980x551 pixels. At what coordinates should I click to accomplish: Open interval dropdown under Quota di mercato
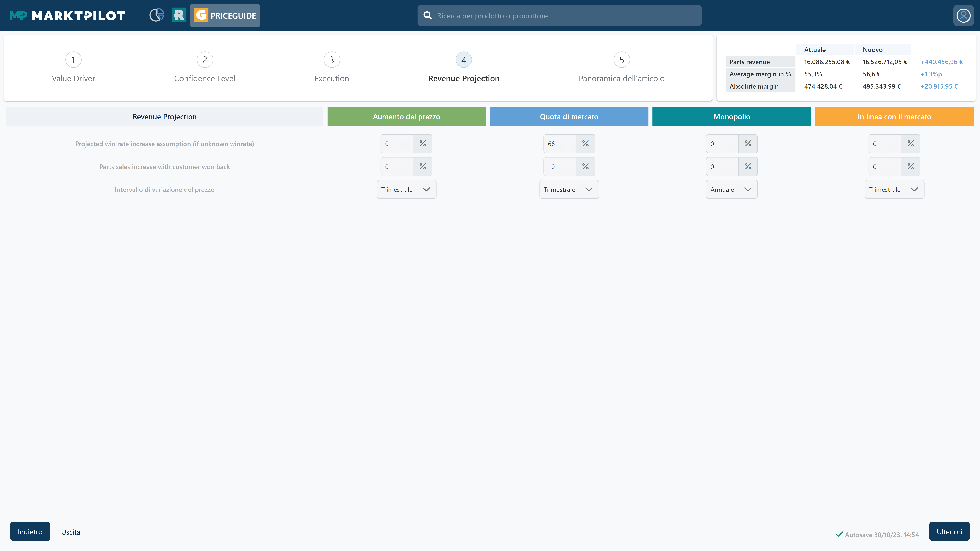pos(569,189)
